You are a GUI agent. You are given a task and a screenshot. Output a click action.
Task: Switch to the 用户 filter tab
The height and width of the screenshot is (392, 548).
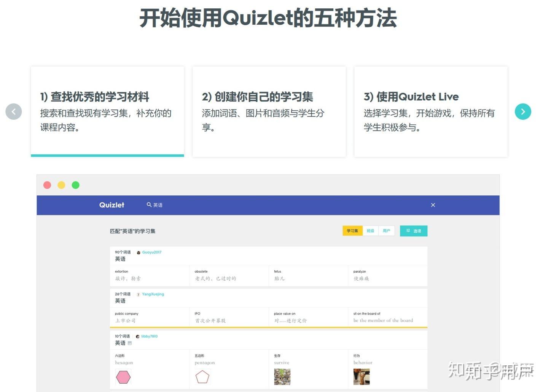[386, 231]
